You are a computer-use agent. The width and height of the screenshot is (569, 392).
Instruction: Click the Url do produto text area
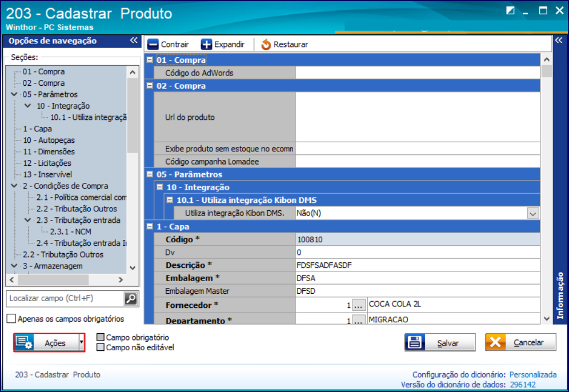418,117
